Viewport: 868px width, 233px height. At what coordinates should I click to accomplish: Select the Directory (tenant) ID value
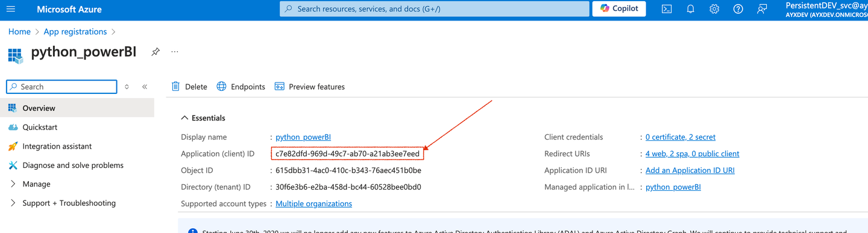coord(348,187)
